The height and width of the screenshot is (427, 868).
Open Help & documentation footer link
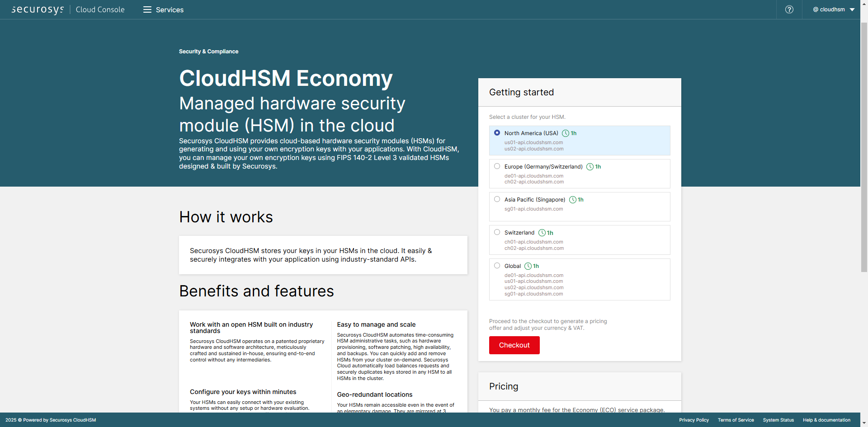[826, 420]
